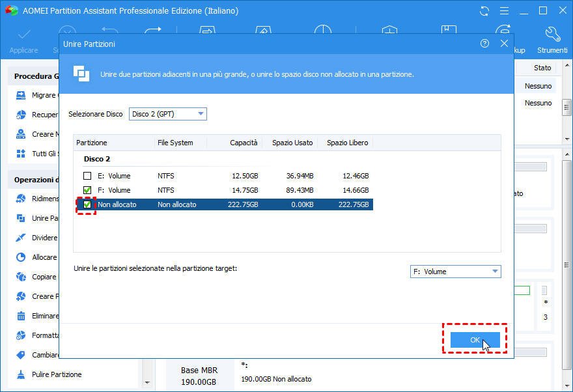The image size is (573, 392).
Task: Select the Pulire Partizione sidebar item
Action: point(57,374)
